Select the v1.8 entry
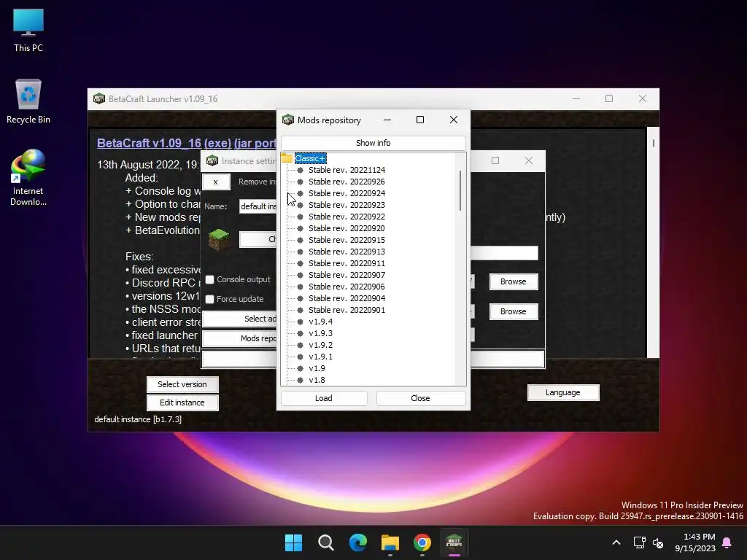The image size is (747, 560). [x=317, y=380]
